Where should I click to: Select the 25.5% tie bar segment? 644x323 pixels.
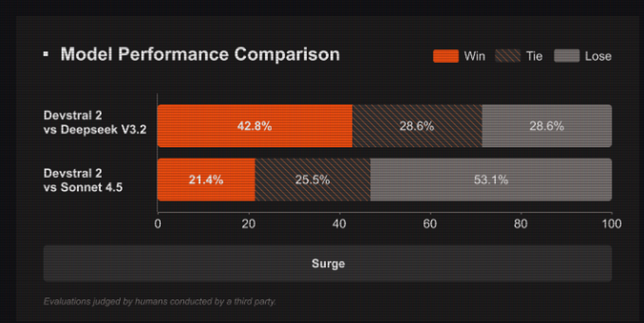tap(312, 180)
